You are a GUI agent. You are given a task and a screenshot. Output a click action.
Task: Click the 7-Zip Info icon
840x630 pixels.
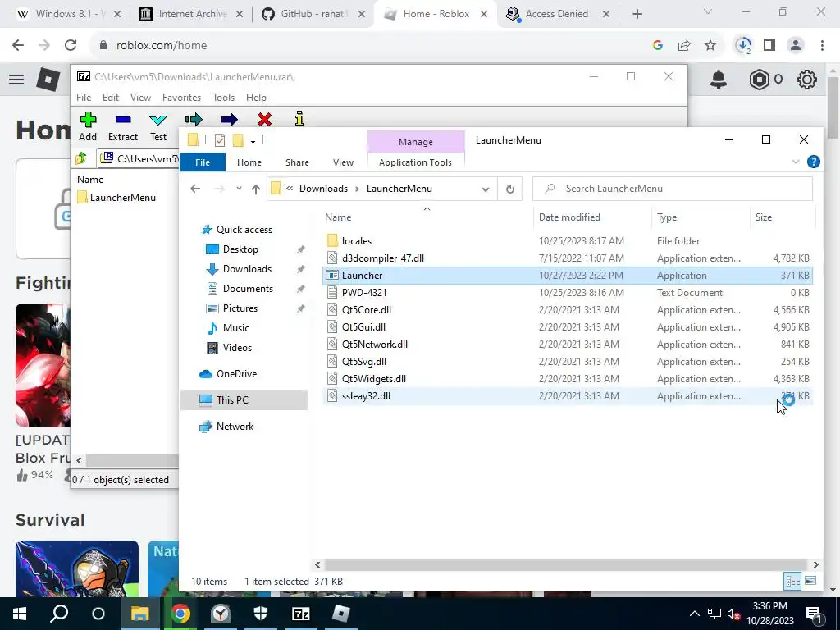[299, 118]
